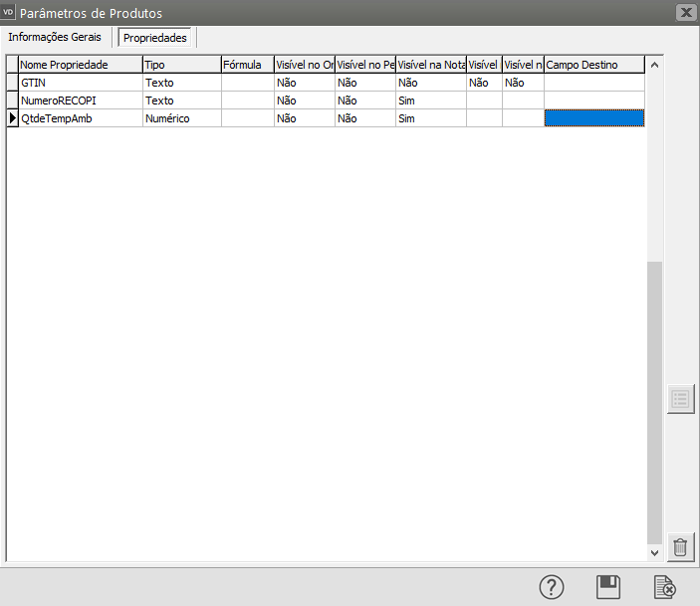The image size is (700, 606).
Task: Click the highlighted Campo Destino cell
Action: [593, 118]
